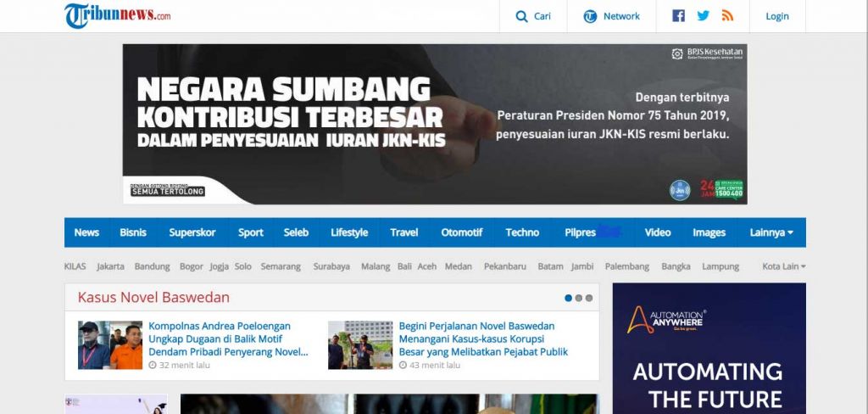Click the Kompolnas article thumbnail
Viewport: 868px width, 414px height.
pos(109,345)
